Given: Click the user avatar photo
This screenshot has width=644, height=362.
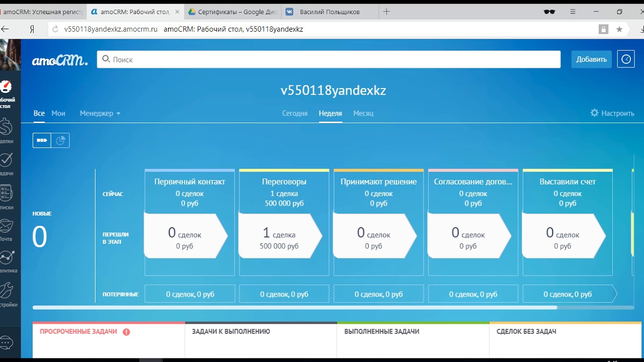Looking at the screenshot, I should [10, 54].
